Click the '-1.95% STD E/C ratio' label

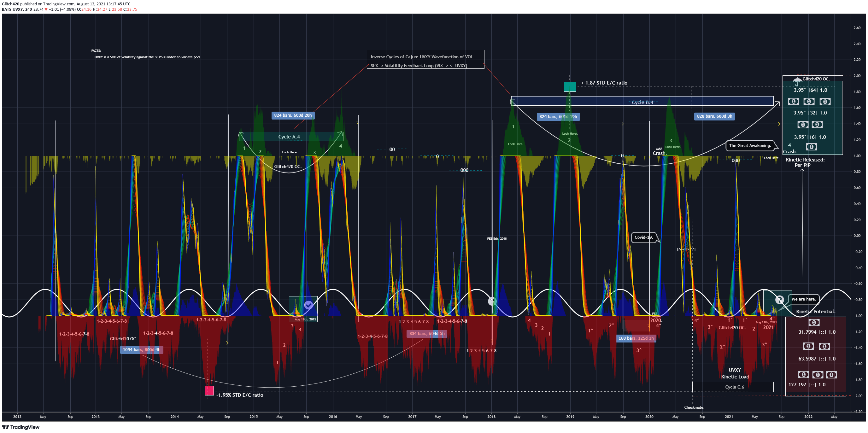240,395
